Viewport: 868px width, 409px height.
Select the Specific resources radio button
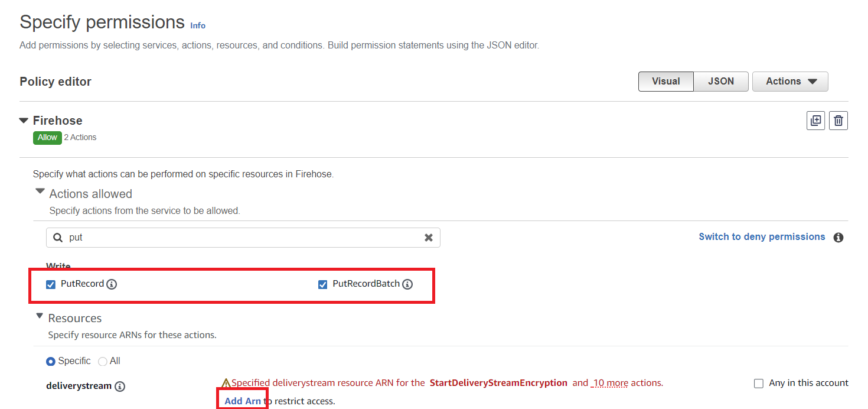tap(51, 361)
